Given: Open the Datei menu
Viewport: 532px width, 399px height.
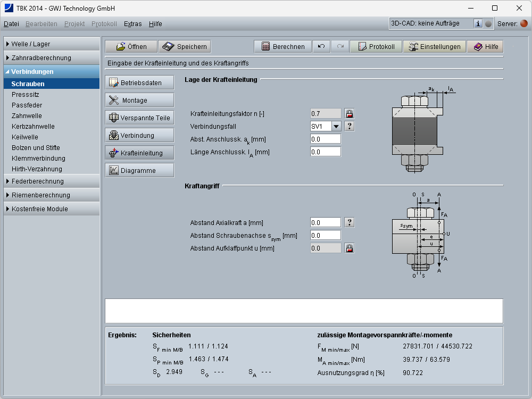Looking at the screenshot, I should coord(11,24).
